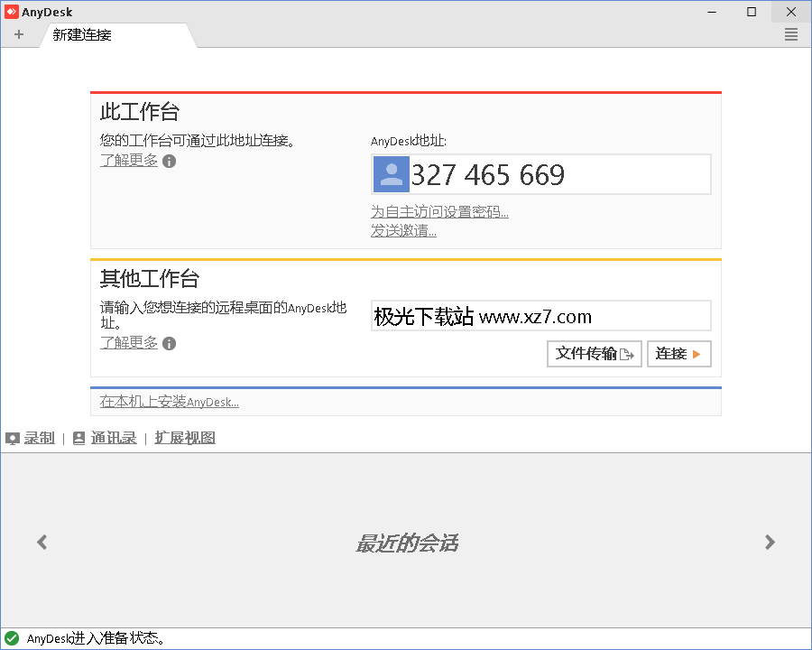Click the info icon next to 其他工作台 了解更多

pos(169,343)
